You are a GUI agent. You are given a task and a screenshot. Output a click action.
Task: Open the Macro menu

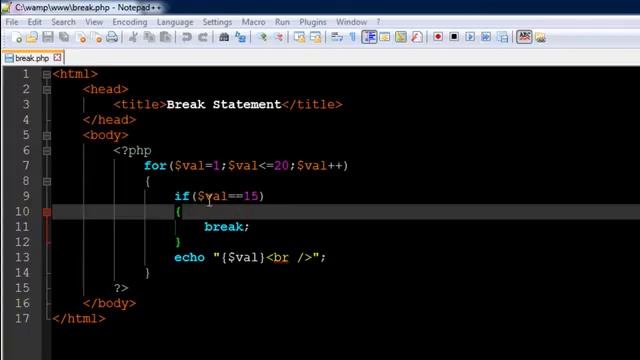pyautogui.click(x=253, y=22)
